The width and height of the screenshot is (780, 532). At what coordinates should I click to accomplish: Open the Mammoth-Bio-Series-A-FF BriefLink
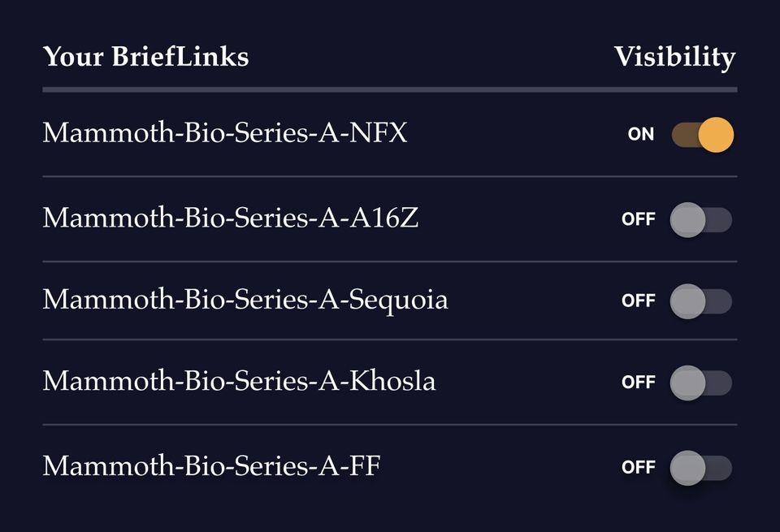(x=211, y=466)
